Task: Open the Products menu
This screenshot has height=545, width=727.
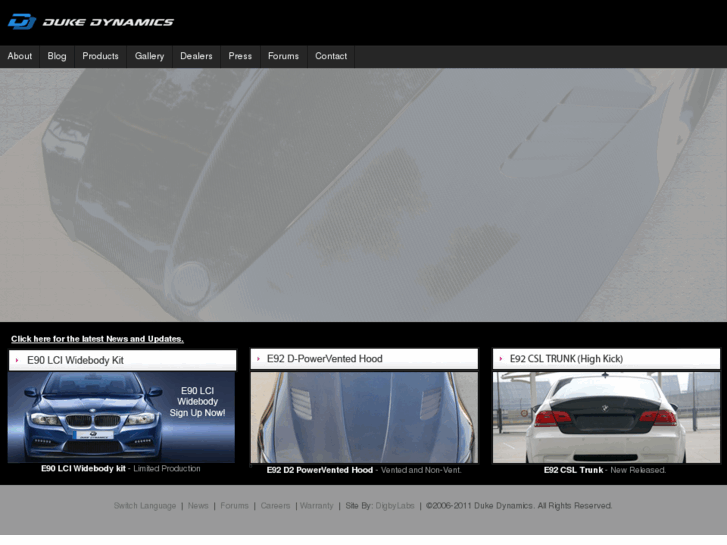Action: pos(100,56)
